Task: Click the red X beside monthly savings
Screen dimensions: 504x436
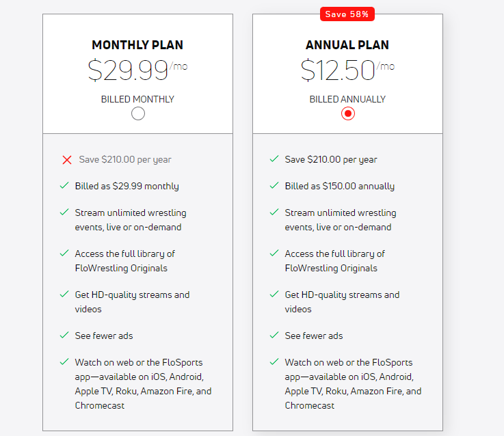Action: (67, 160)
